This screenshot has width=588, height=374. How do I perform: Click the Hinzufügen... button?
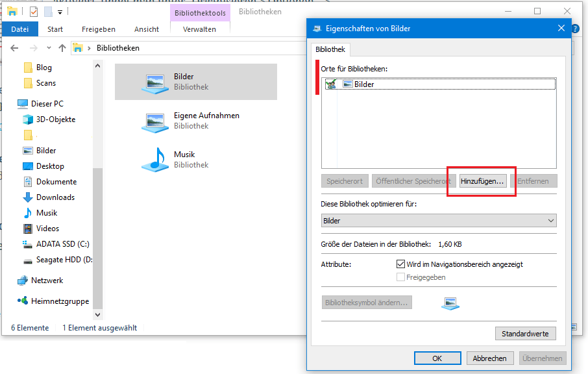pyautogui.click(x=482, y=181)
